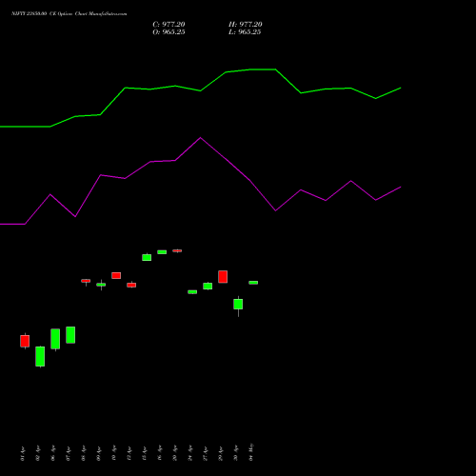Click the 01 Apr date label
Image resolution: width=476 pixels, height=476 pixels.
pos(22,453)
